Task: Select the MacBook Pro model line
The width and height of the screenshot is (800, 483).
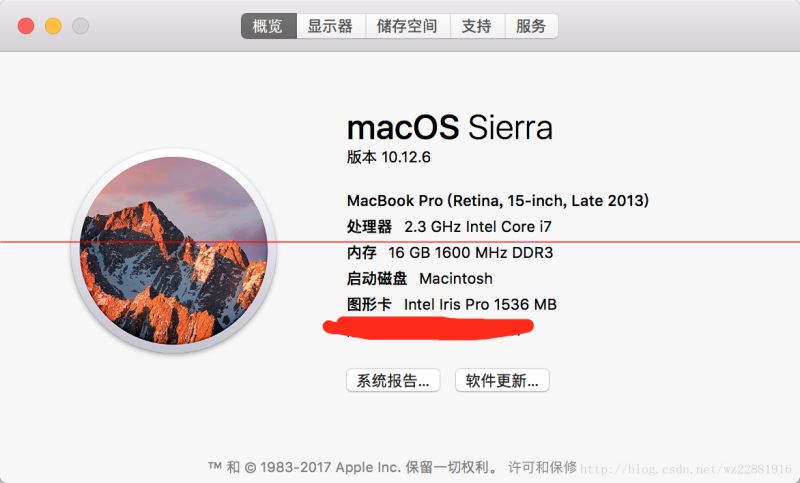Action: [498, 200]
